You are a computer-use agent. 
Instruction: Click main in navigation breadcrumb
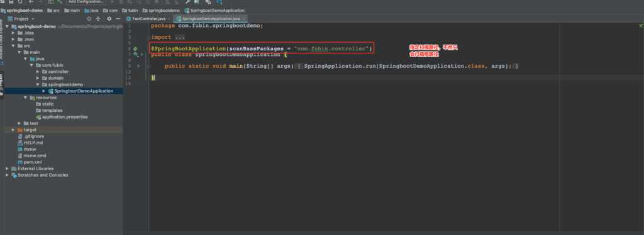point(72,10)
